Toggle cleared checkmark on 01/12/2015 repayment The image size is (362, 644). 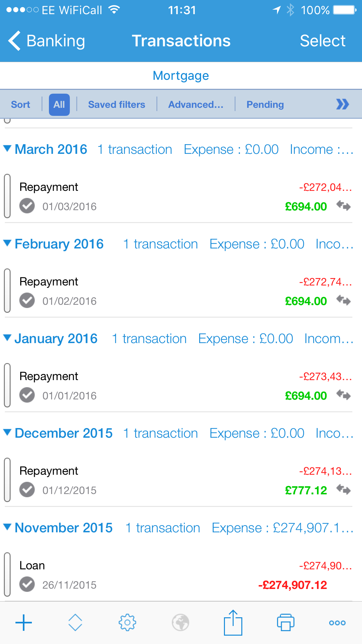(27, 490)
